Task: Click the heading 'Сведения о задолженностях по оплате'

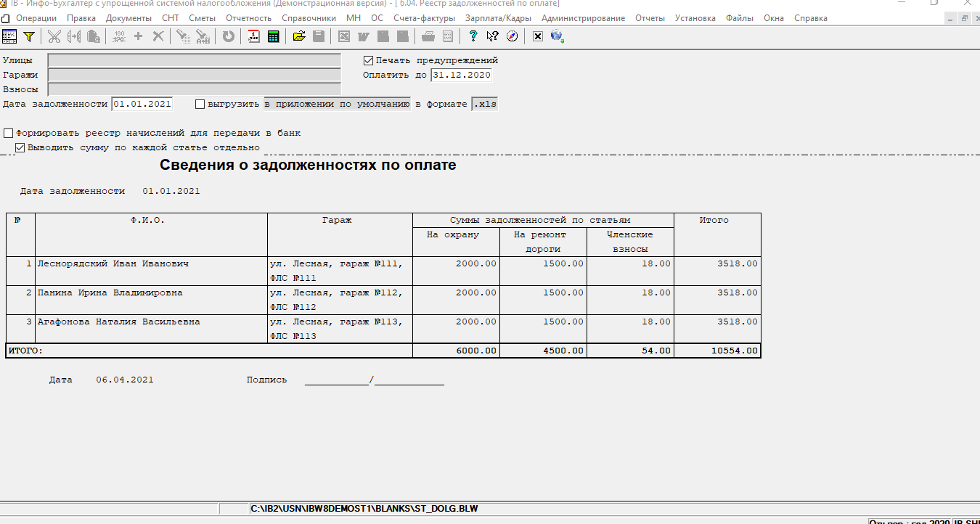Action: tap(308, 165)
